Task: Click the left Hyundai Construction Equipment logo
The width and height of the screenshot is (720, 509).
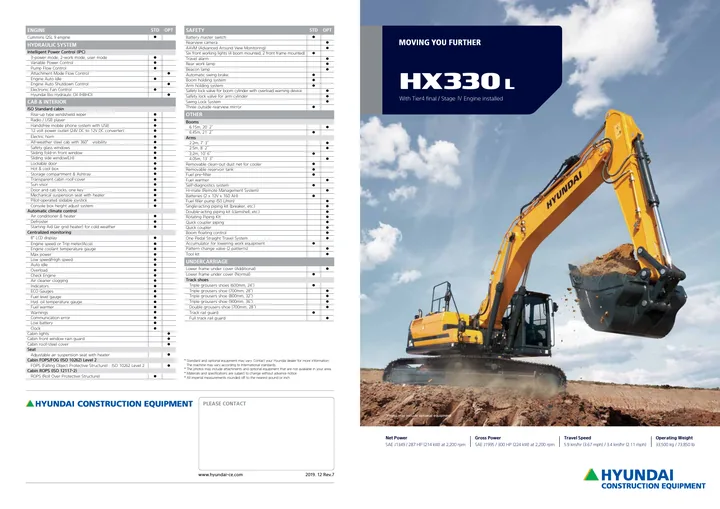Action: [109, 404]
